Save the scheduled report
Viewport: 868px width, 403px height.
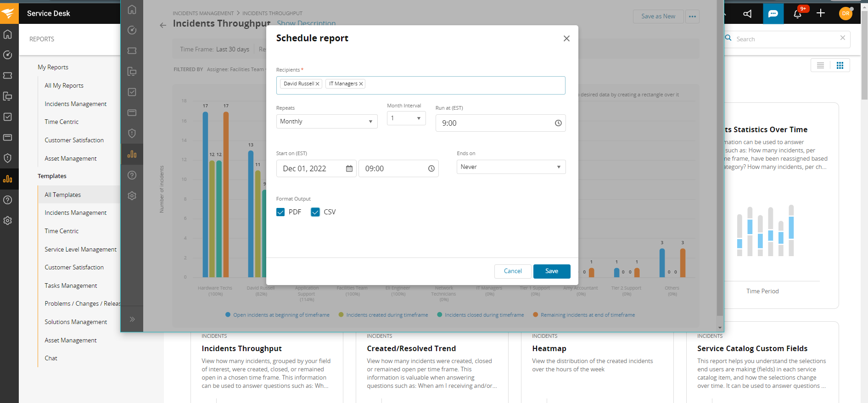[551, 271]
